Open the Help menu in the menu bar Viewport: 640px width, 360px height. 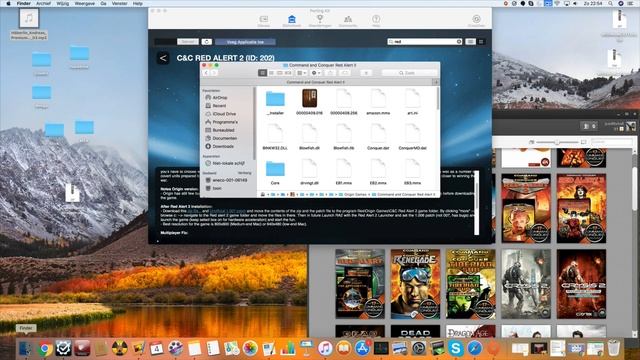[138, 3]
